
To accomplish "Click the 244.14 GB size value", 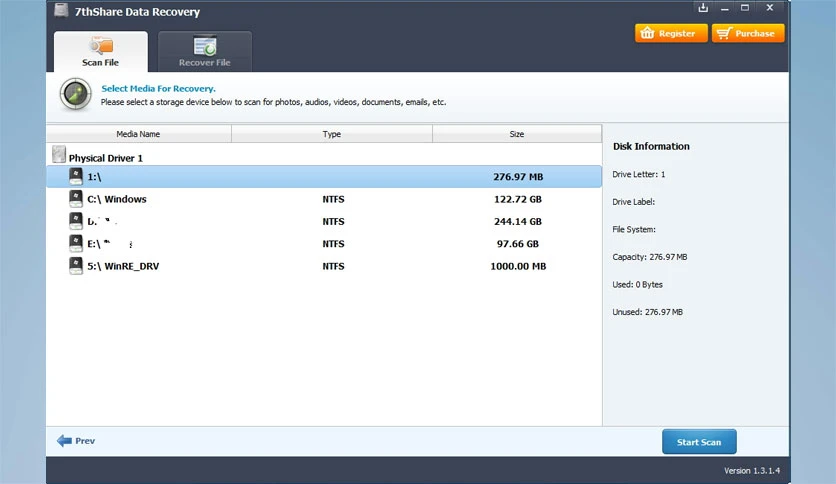I will point(518,221).
